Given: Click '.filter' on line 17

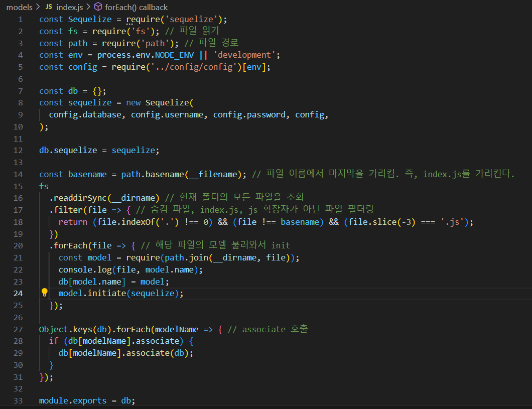Looking at the screenshot, I should click(x=66, y=210).
